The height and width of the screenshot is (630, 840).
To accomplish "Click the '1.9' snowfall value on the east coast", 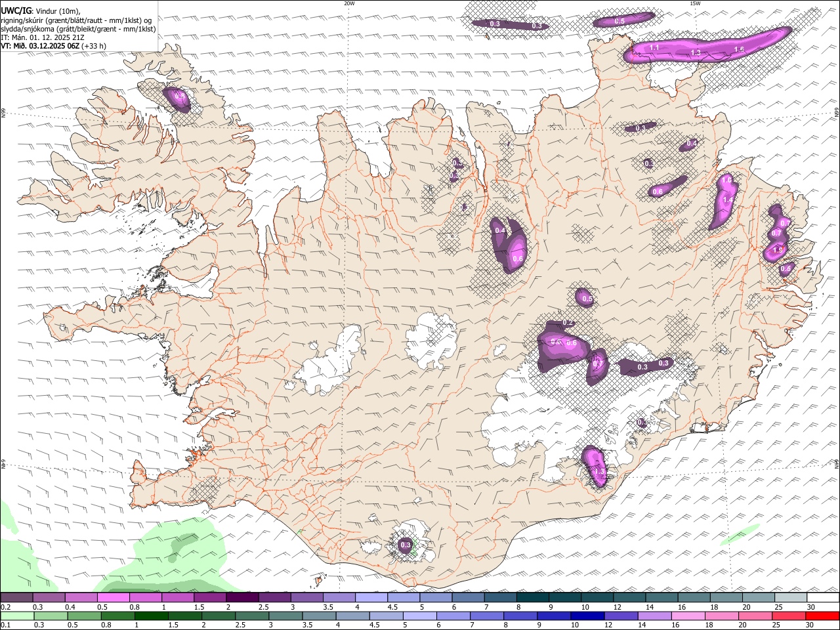I will coord(779,250).
